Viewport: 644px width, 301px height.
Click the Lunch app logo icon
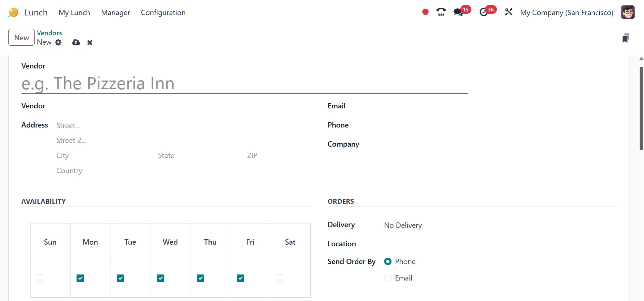13,12
